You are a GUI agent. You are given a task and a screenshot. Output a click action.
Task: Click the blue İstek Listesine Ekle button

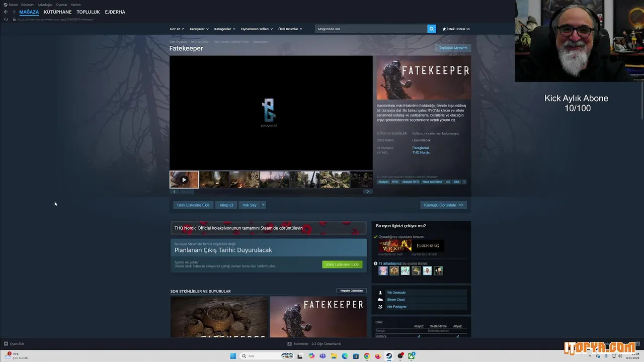(x=193, y=205)
